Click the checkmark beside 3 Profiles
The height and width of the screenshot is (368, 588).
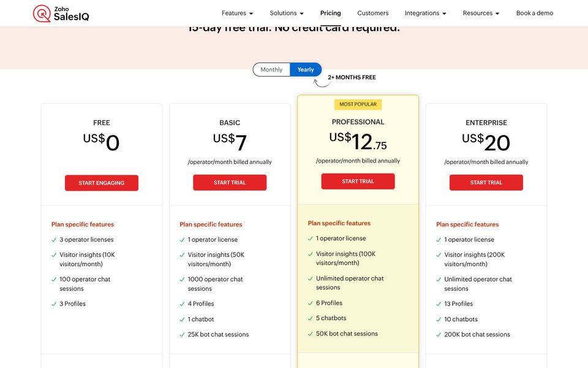pos(54,304)
